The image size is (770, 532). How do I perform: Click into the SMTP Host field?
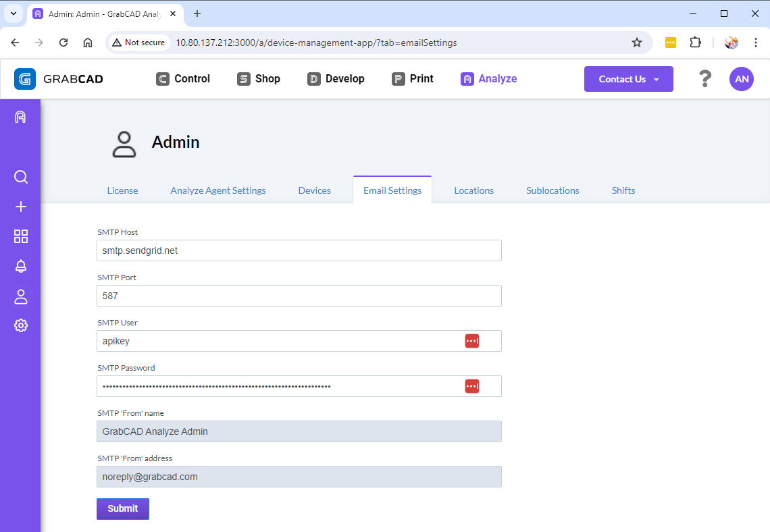click(299, 250)
